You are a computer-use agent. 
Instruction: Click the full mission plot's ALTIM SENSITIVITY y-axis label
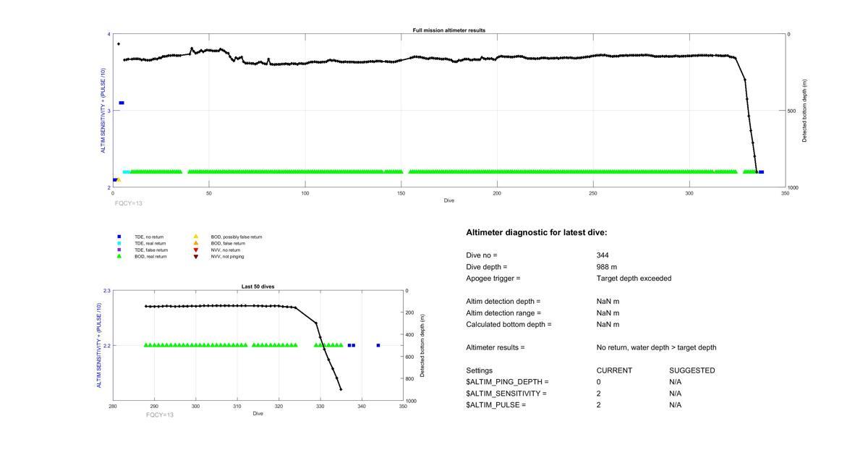coord(103,111)
